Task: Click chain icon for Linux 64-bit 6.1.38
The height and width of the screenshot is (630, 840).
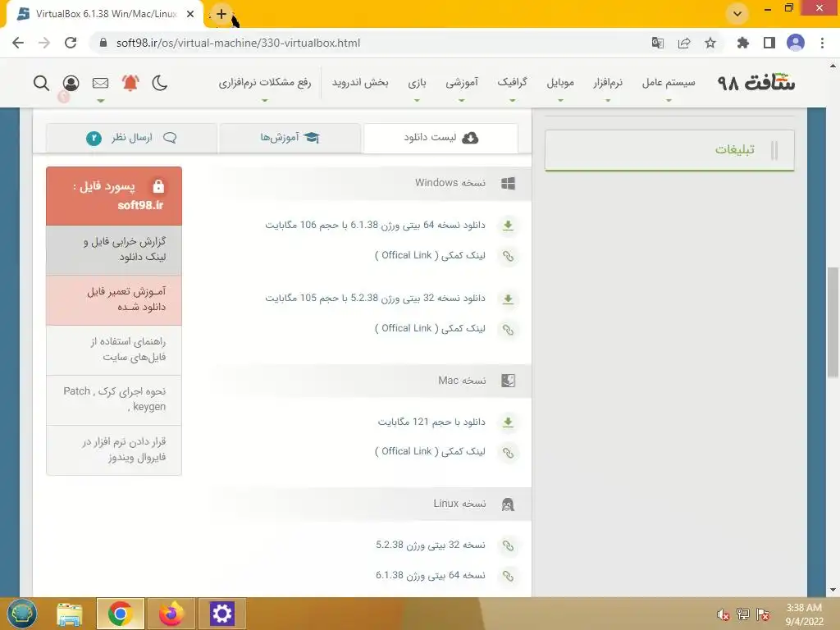Action: coord(508,576)
